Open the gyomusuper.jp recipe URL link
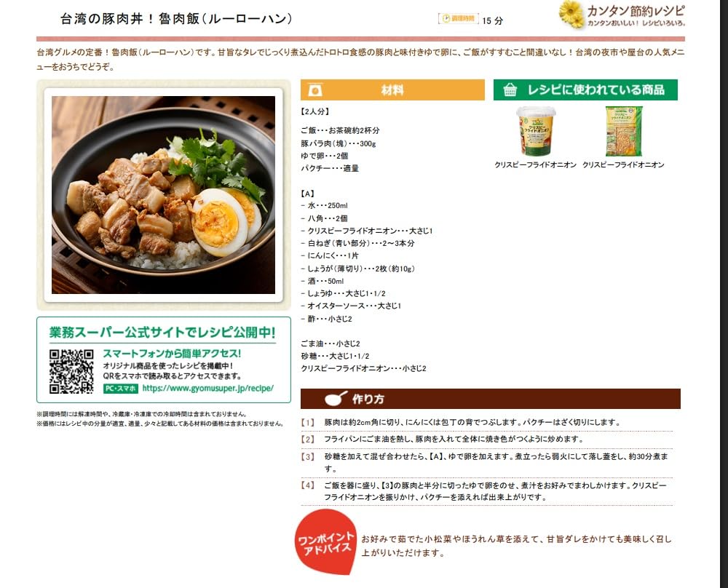 pyautogui.click(x=208, y=389)
